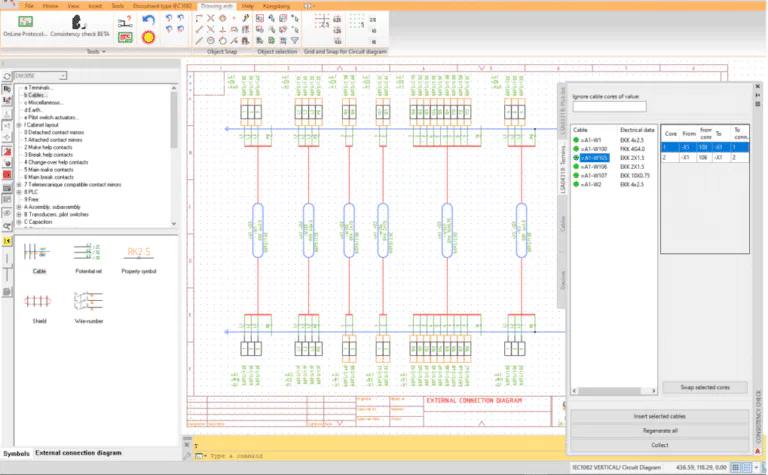
Task: Select the Shield symbol
Action: pos(40,303)
